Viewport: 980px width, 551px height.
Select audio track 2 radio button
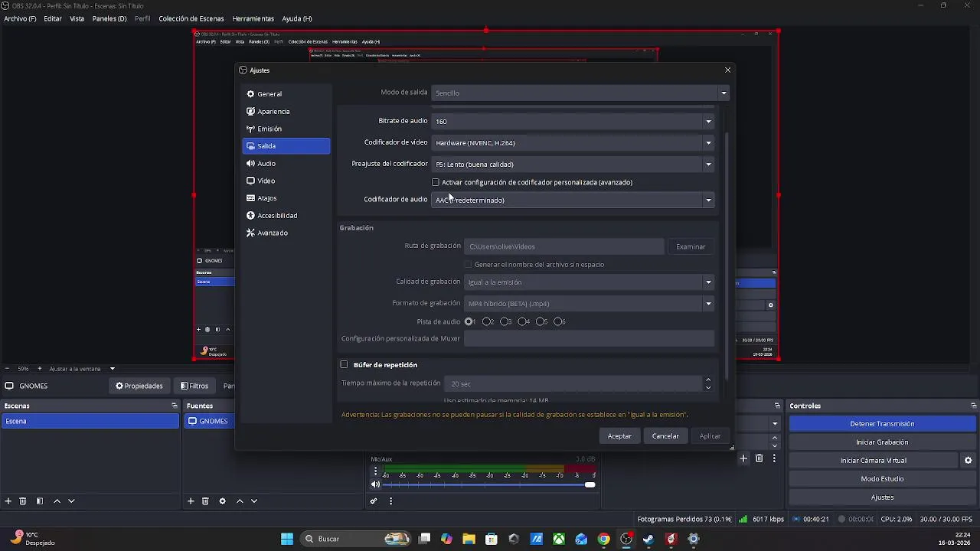pyautogui.click(x=486, y=321)
